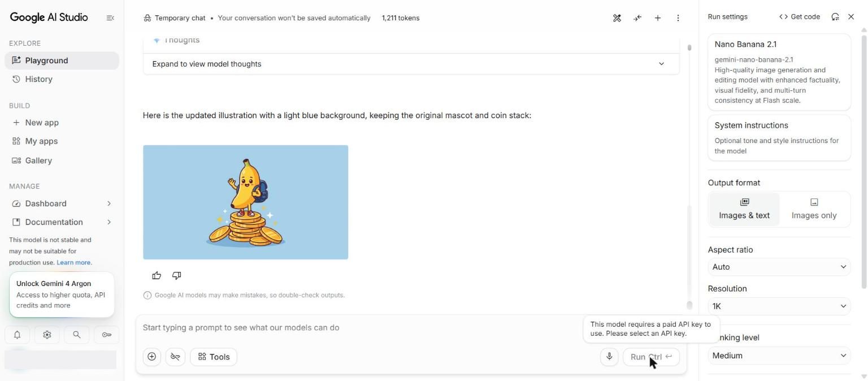Click into the prompt input field
This screenshot has height=381, width=868.
[362, 328]
